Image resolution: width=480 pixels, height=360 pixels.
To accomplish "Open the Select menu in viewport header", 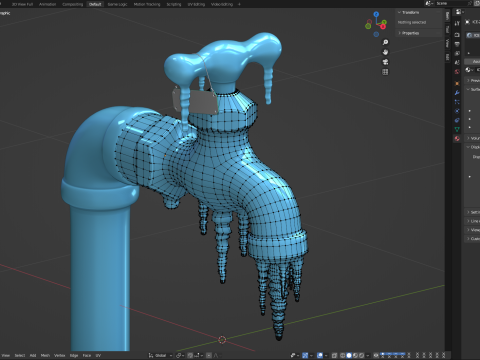I will (x=20, y=356).
